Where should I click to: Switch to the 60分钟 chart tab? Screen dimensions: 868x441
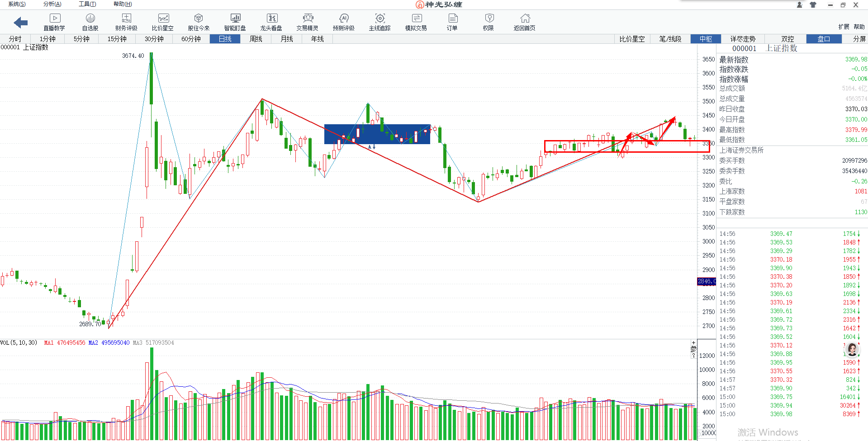pos(191,39)
